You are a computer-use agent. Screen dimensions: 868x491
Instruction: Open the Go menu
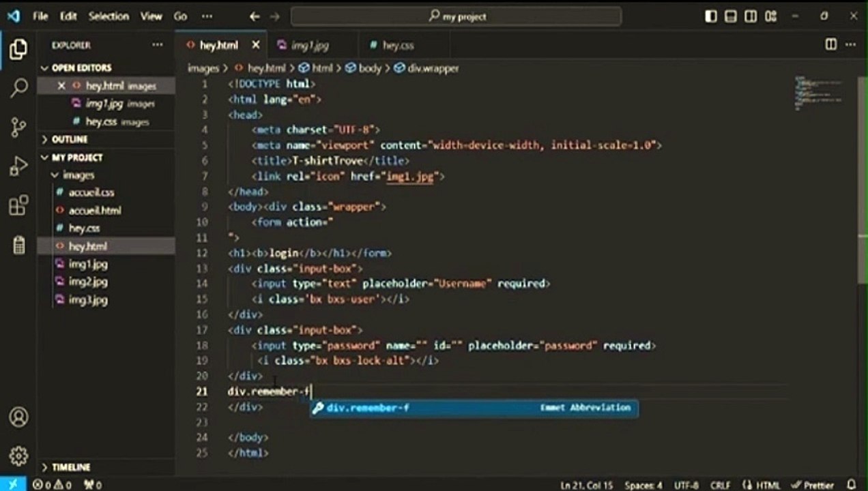[180, 16]
